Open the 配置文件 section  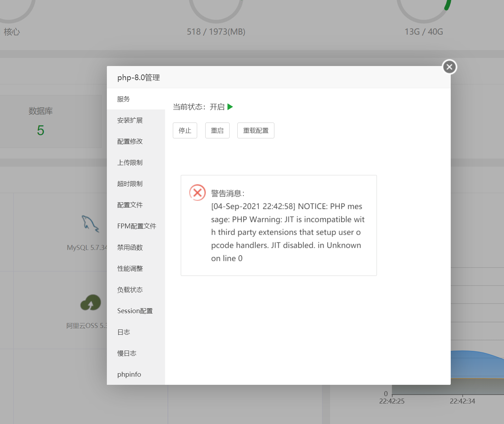[x=136, y=205]
